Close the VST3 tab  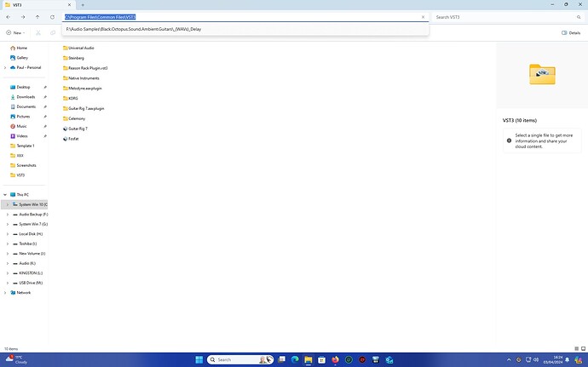click(69, 5)
